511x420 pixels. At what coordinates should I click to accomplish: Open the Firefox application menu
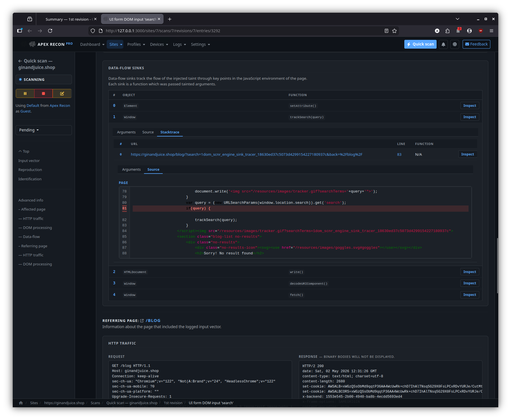click(491, 31)
